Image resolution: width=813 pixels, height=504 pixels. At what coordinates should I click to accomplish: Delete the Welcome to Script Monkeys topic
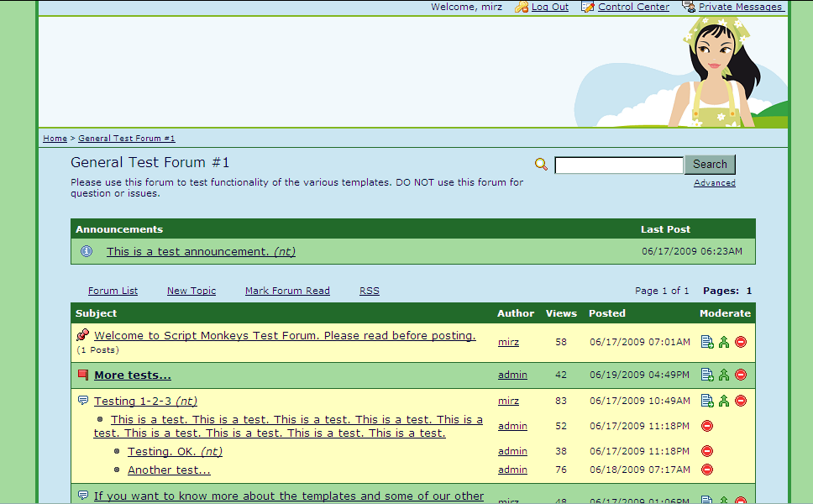pos(741,342)
